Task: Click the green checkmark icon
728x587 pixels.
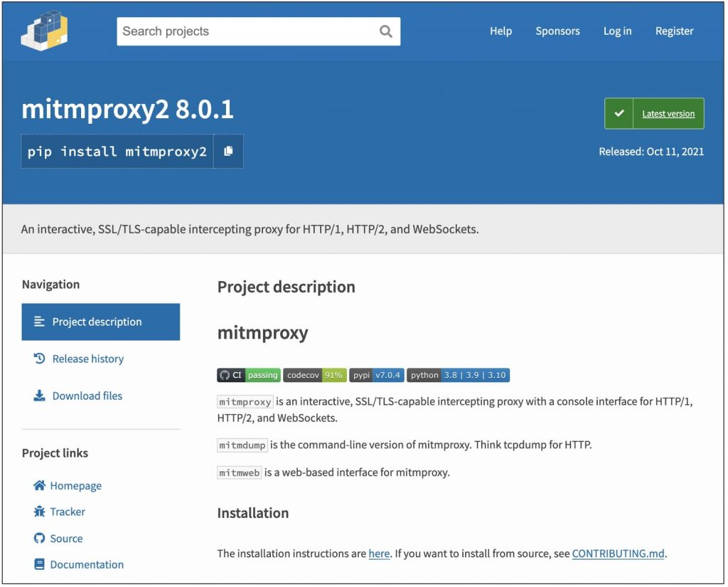Action: point(619,114)
